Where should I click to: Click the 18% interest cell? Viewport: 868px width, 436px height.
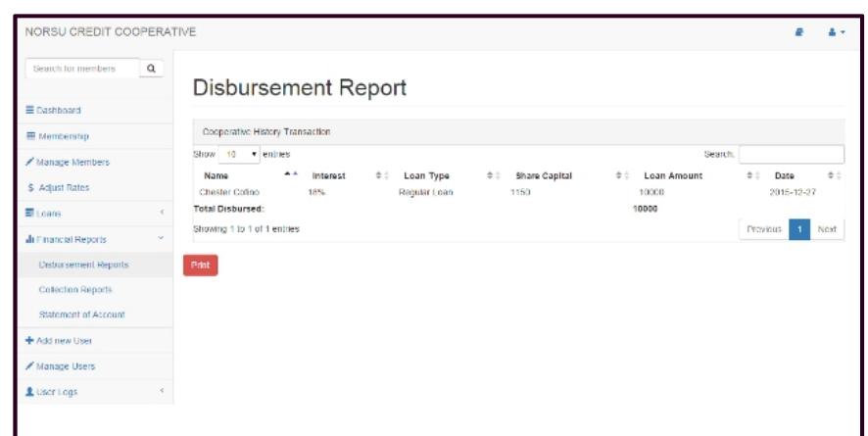[x=316, y=192]
